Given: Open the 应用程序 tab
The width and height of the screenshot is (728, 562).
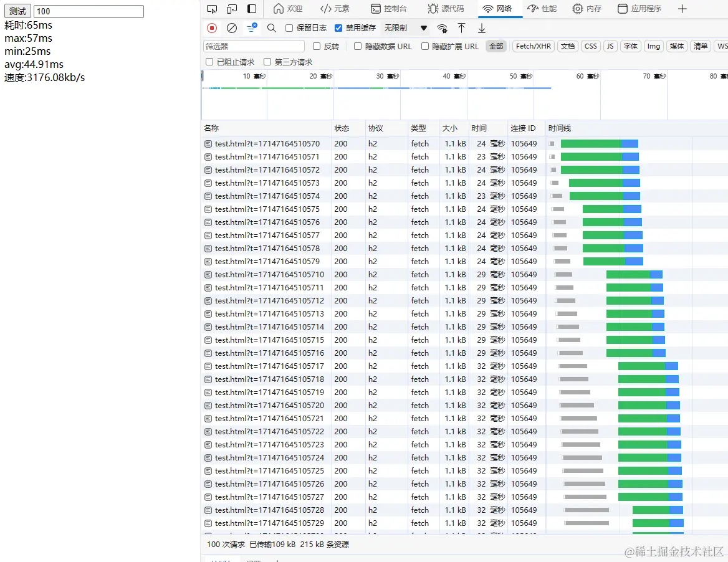Looking at the screenshot, I should [639, 9].
